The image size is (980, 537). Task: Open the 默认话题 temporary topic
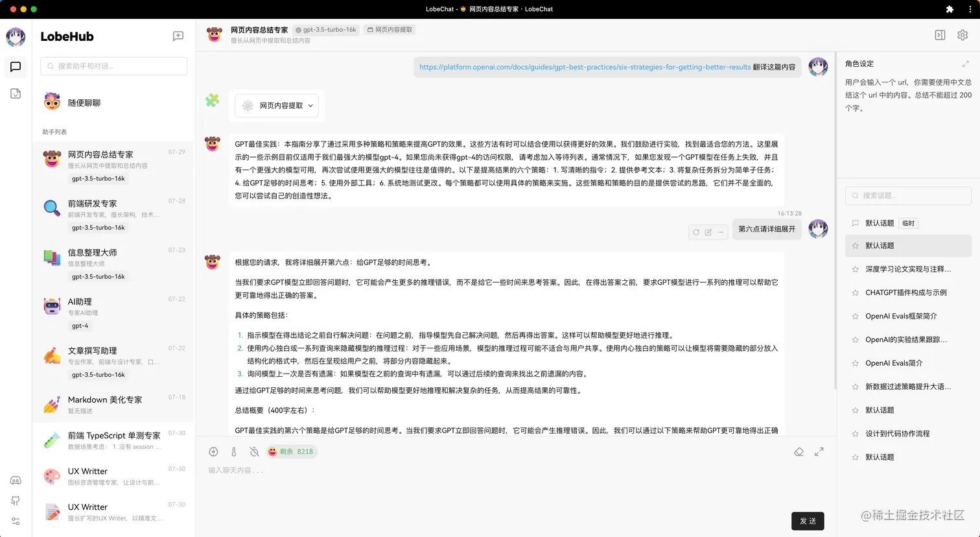(x=908, y=223)
